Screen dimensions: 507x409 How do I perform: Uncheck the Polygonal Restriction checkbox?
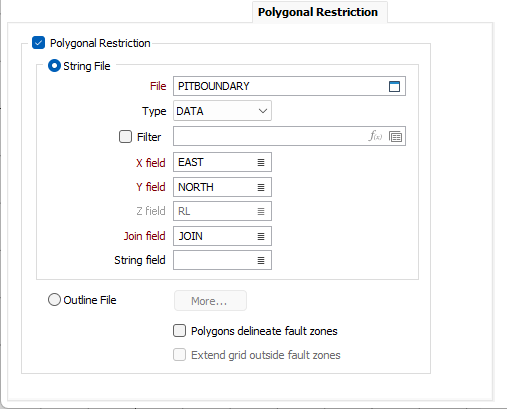(x=38, y=43)
